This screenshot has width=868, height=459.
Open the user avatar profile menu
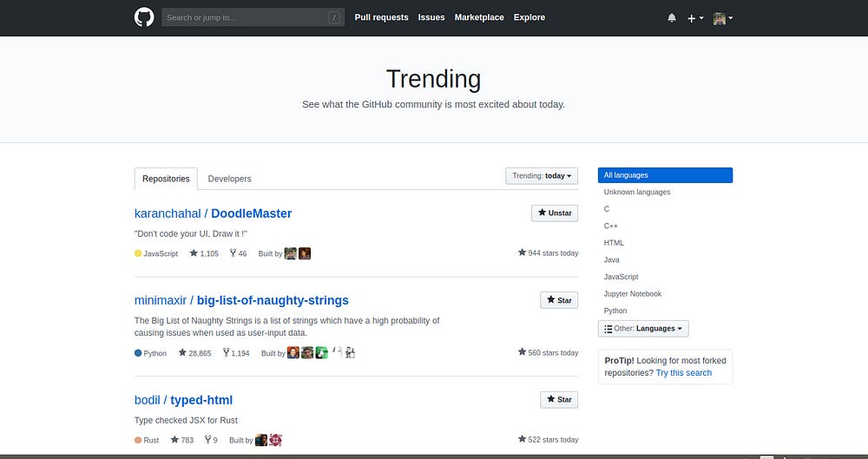723,17
